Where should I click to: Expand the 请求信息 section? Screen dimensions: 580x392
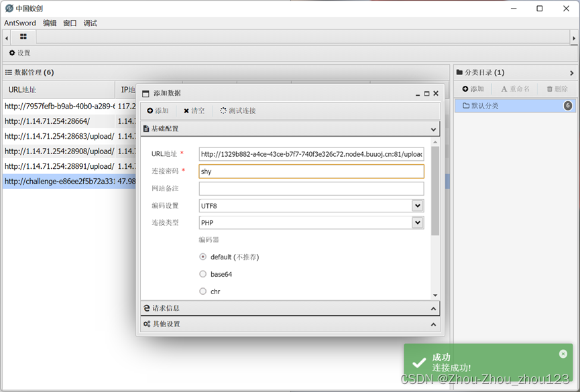(290, 308)
